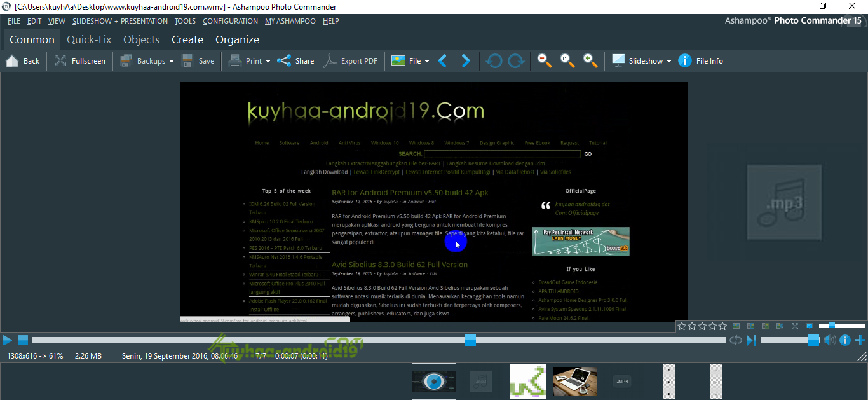Screen dimensions: 868x400
Task: Zoom in with the plus magnifier
Action: pos(590,61)
